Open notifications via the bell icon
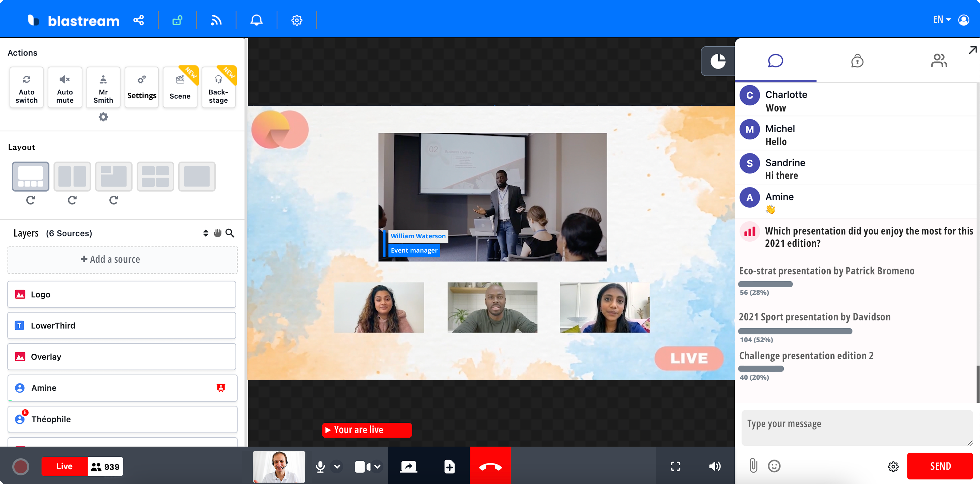The width and height of the screenshot is (980, 484). (x=256, y=20)
